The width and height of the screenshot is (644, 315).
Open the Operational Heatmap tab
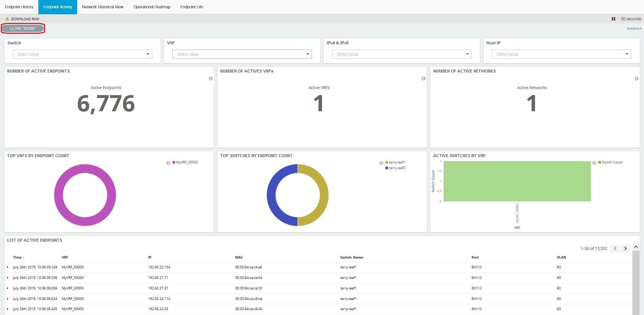coord(152,7)
